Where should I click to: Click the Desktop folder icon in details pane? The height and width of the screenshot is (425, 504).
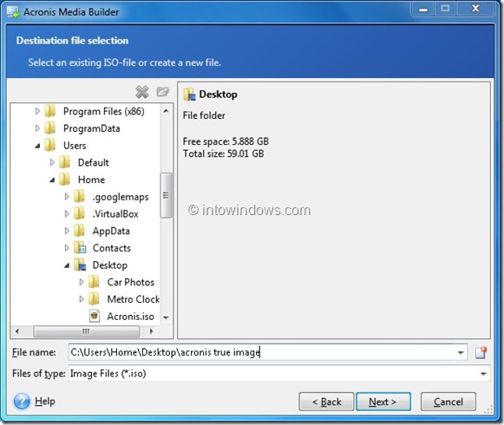click(189, 95)
